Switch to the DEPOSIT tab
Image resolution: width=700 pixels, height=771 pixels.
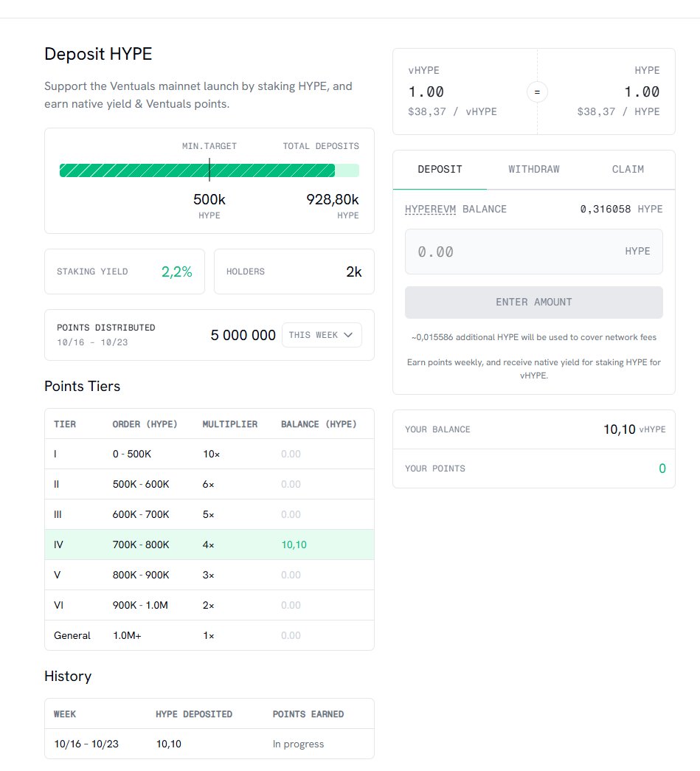440,169
